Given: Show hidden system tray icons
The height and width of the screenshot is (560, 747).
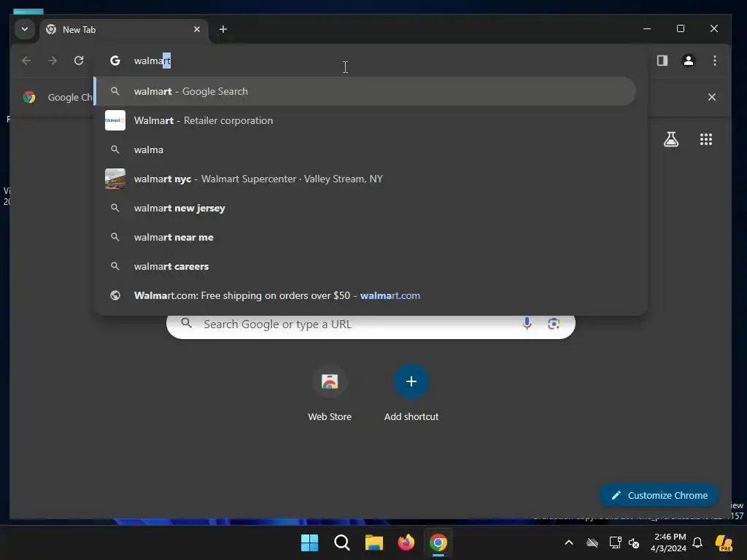Looking at the screenshot, I should point(569,542).
